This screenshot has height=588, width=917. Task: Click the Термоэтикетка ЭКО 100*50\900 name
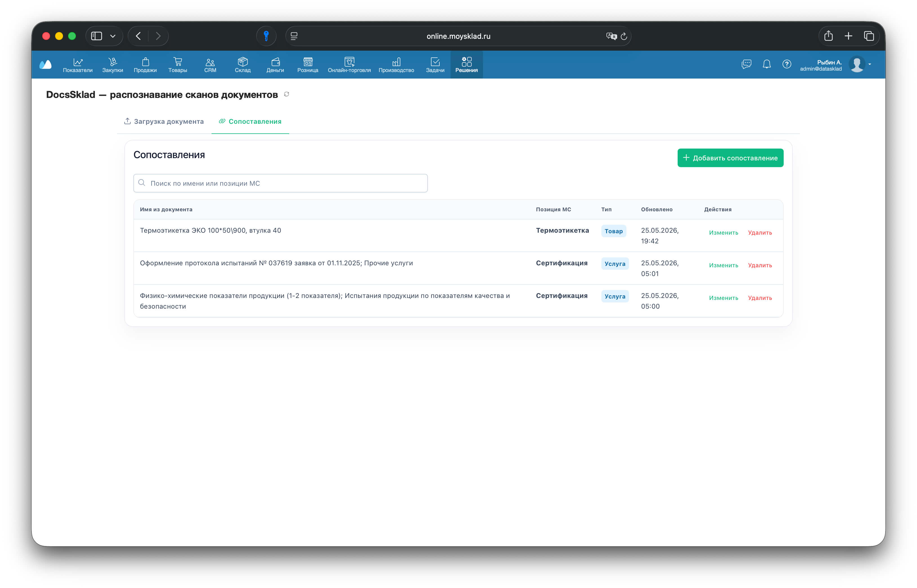pyautogui.click(x=210, y=230)
